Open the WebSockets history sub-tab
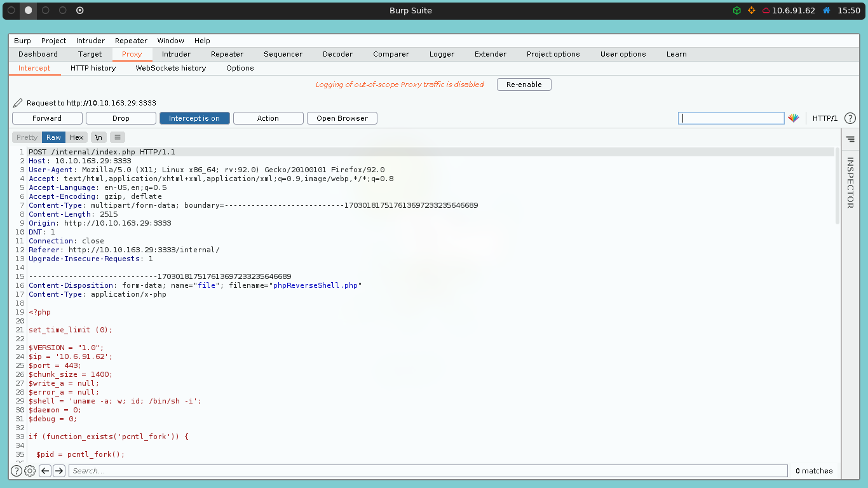Screen dimensions: 868x488 click(171, 68)
